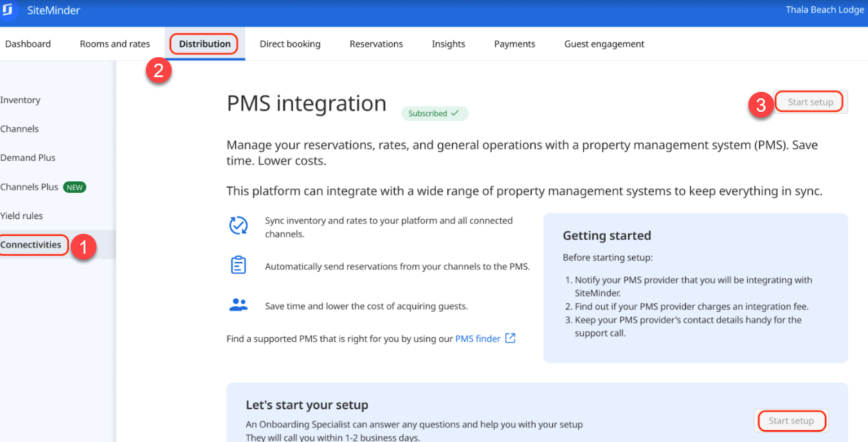This screenshot has height=442, width=868.
Task: Open the Reservations tab
Action: point(376,44)
